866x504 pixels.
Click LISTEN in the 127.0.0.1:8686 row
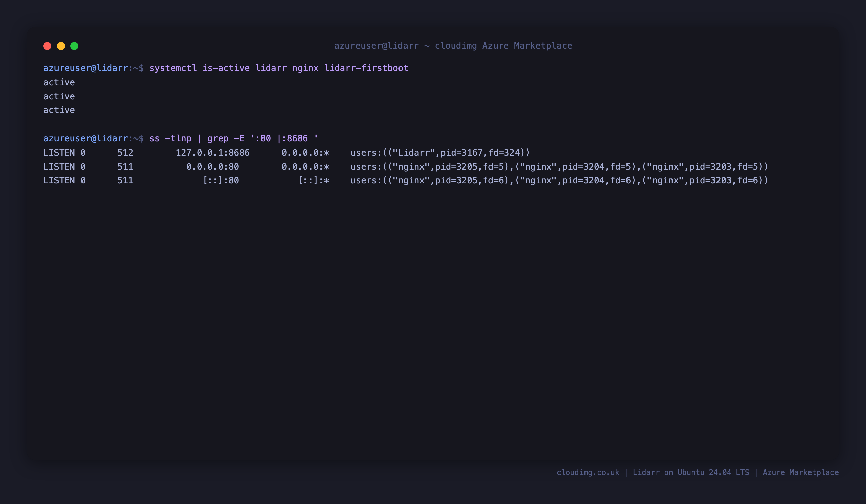pos(59,153)
